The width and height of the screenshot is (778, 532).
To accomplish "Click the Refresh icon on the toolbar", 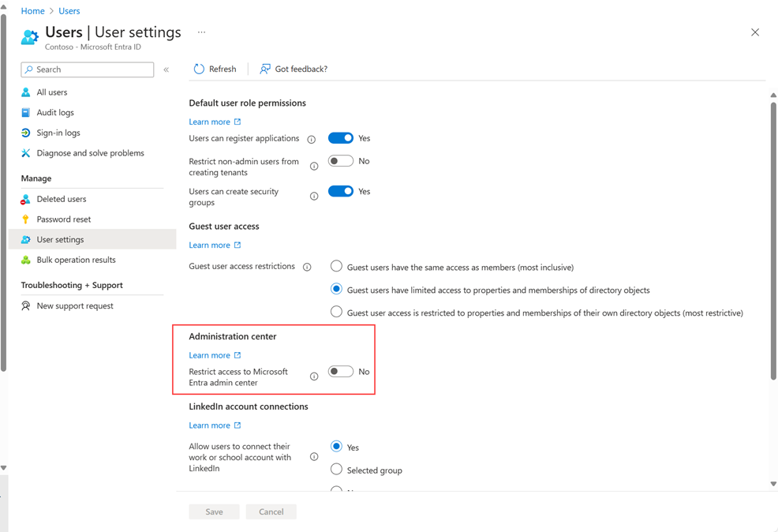I will point(198,69).
